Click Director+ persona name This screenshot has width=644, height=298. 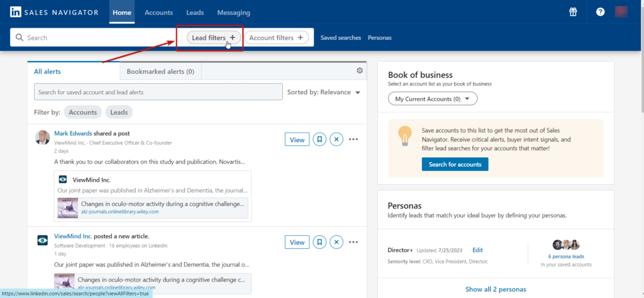point(401,250)
